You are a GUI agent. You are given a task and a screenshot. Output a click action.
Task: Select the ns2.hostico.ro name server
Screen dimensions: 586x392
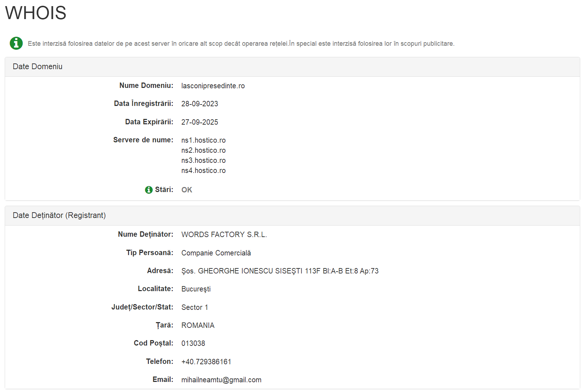pos(203,150)
